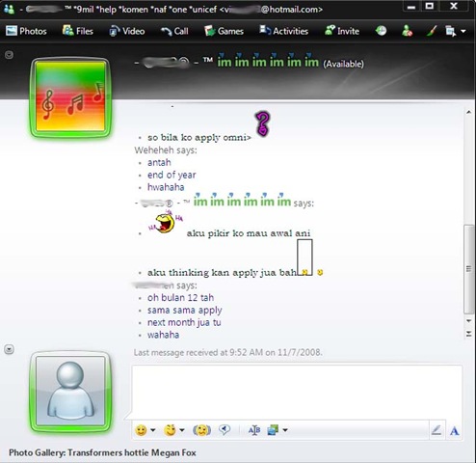Open the Megan Fox Photo Gallery link
476x463 pixels.
click(102, 452)
